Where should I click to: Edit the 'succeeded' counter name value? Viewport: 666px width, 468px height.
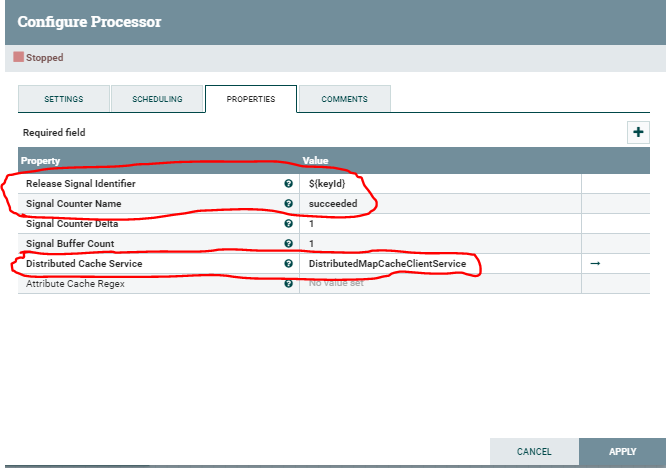pyautogui.click(x=440, y=203)
